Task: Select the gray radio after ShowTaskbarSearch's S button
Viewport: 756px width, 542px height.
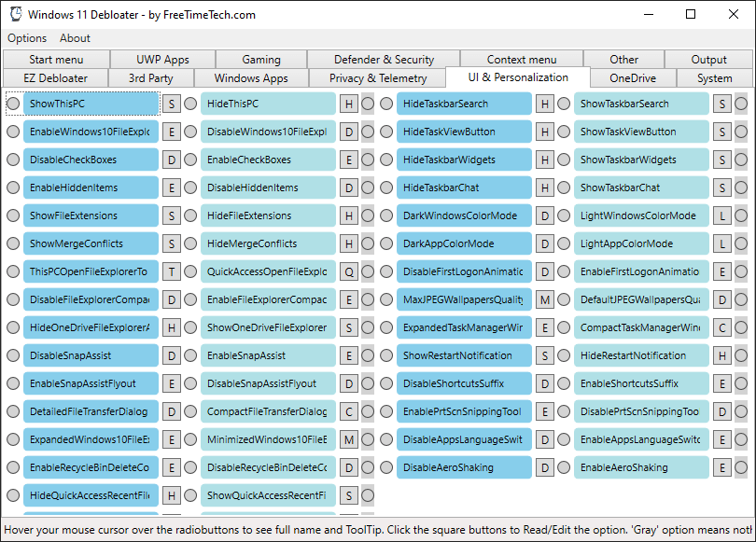Action: coord(741,104)
